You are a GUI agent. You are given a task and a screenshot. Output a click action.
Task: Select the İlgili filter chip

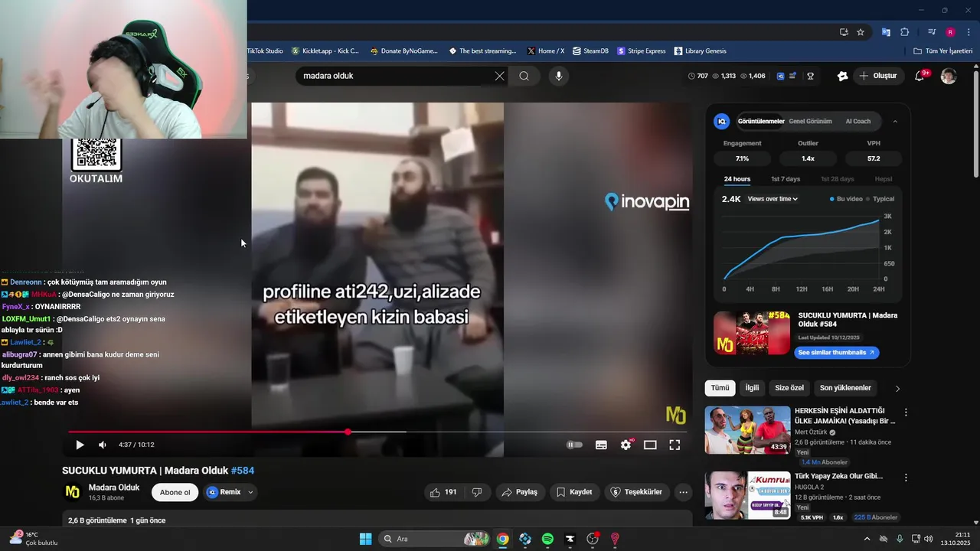pyautogui.click(x=752, y=388)
